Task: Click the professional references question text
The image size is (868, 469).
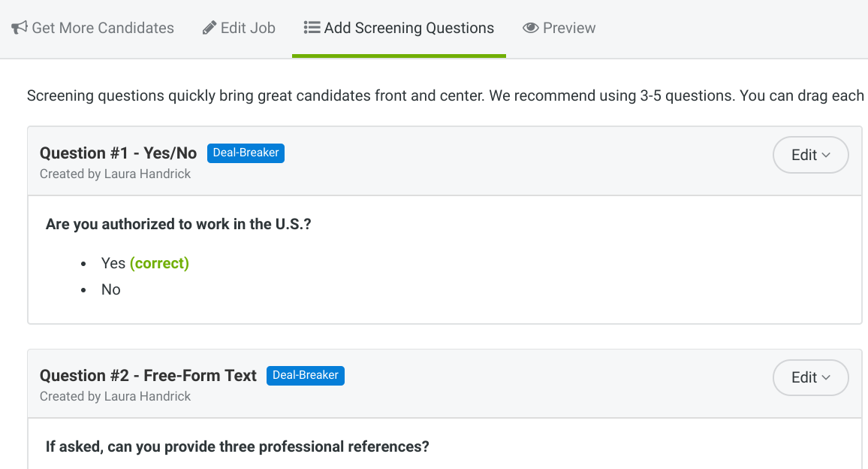Action: click(237, 446)
